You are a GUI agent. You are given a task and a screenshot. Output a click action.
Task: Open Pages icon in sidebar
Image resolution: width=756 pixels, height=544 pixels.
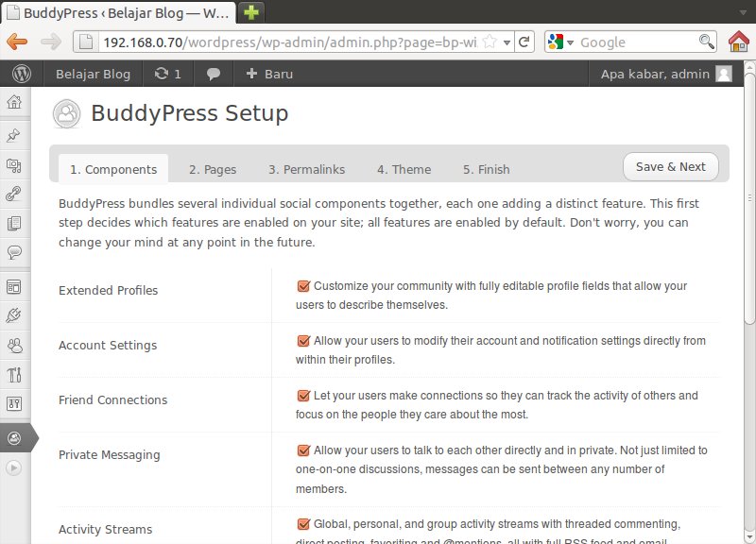tap(13, 223)
